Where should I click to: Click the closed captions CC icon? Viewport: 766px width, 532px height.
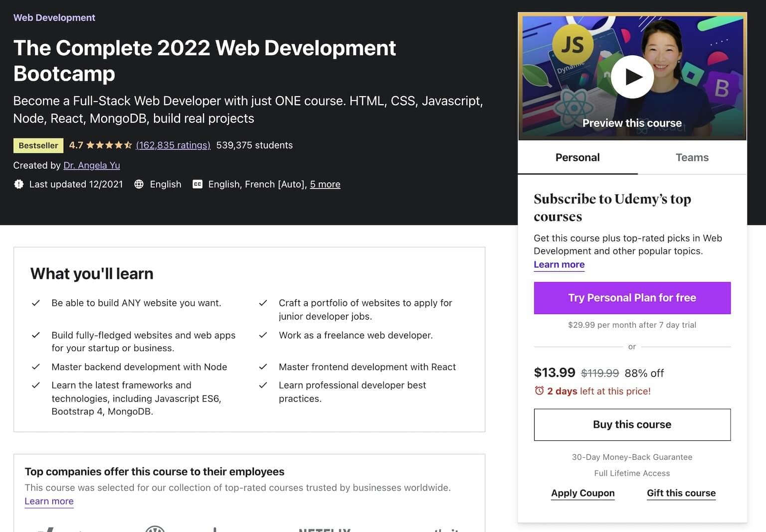[x=197, y=184]
